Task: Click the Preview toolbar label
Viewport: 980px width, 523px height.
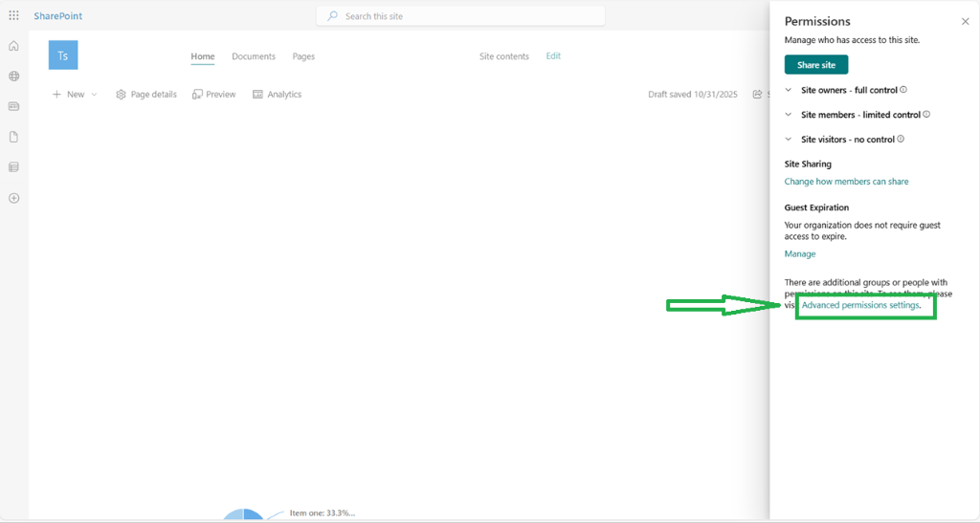Action: (x=221, y=95)
